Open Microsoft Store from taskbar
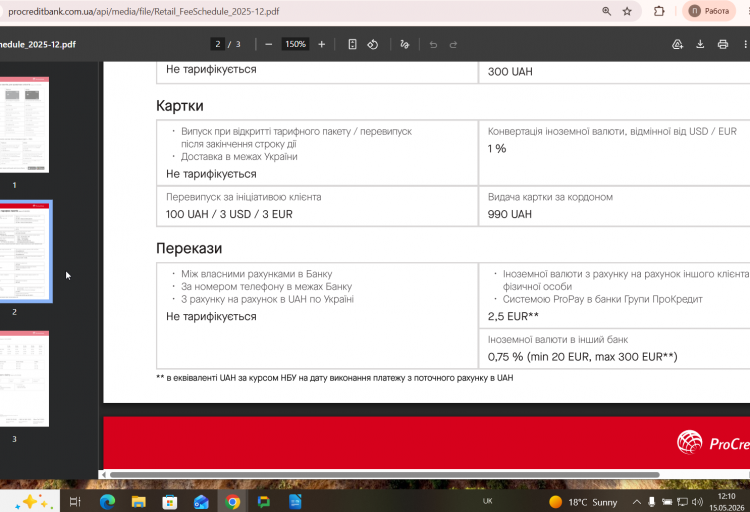The width and height of the screenshot is (750, 512). 170,502
